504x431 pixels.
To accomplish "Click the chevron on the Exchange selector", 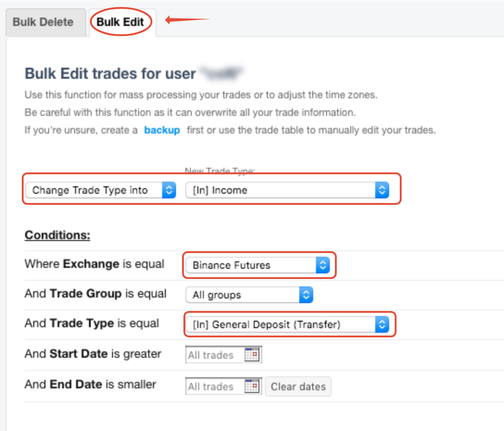I will click(x=323, y=265).
